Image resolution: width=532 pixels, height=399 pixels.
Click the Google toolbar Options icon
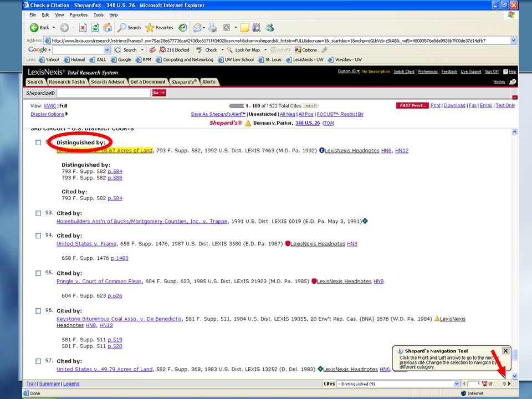pos(298,50)
